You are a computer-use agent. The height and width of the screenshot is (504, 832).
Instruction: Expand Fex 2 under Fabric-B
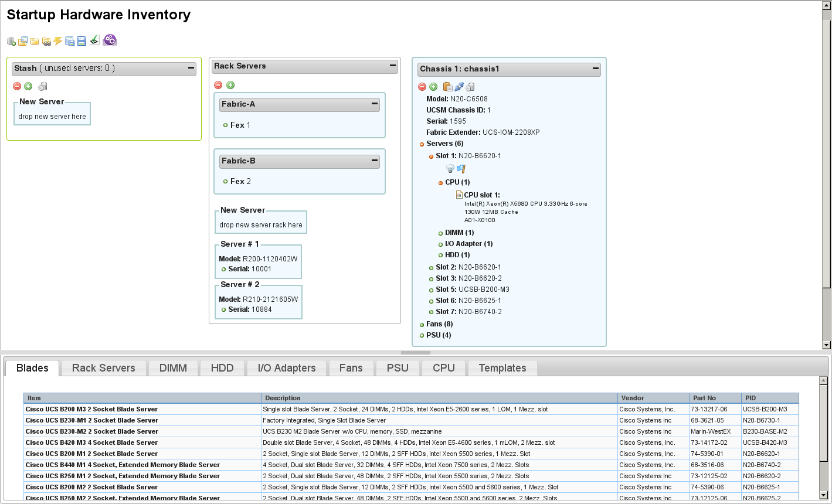point(226,182)
